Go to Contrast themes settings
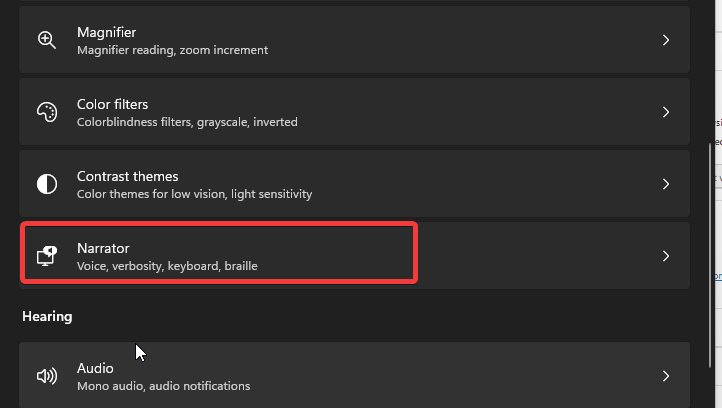722x408 pixels. [354, 184]
